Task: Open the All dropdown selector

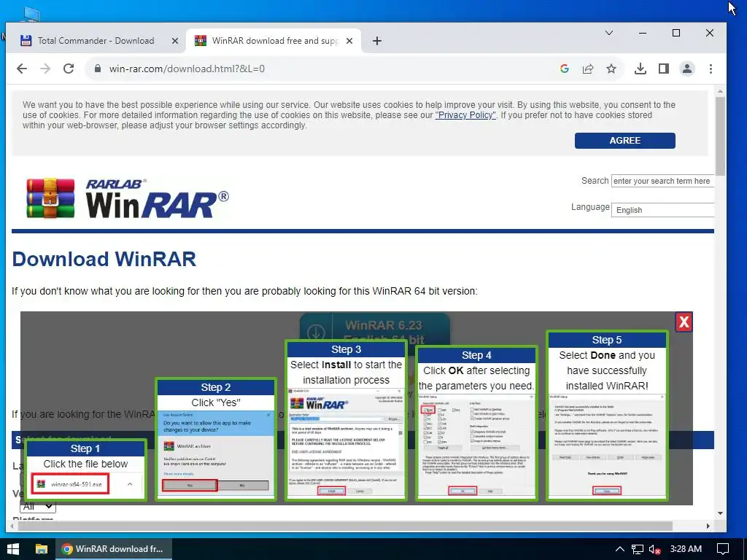Action: tap(38, 506)
